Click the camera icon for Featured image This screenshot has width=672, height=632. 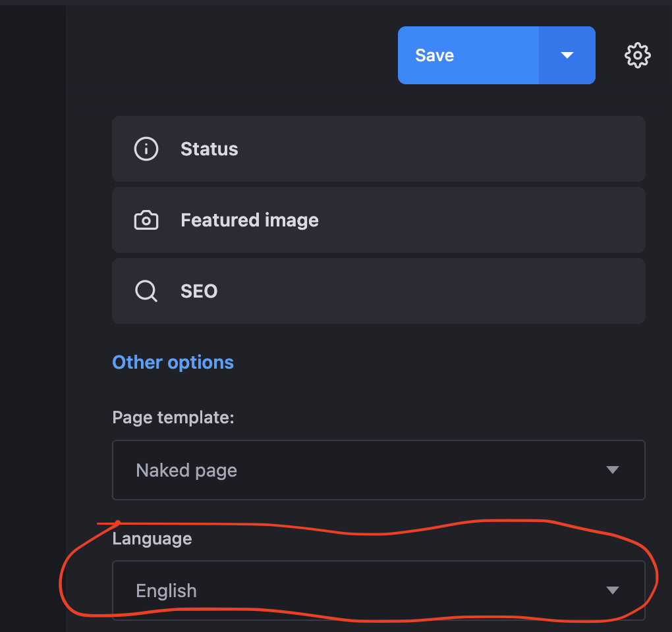point(146,221)
